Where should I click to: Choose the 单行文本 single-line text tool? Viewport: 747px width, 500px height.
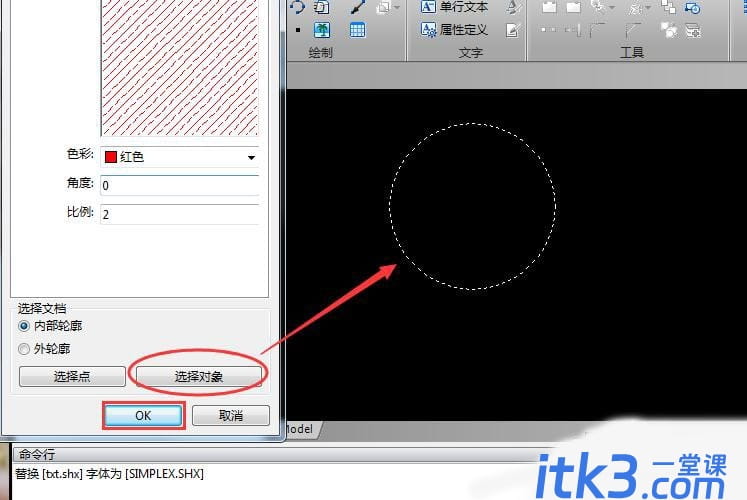click(x=454, y=7)
